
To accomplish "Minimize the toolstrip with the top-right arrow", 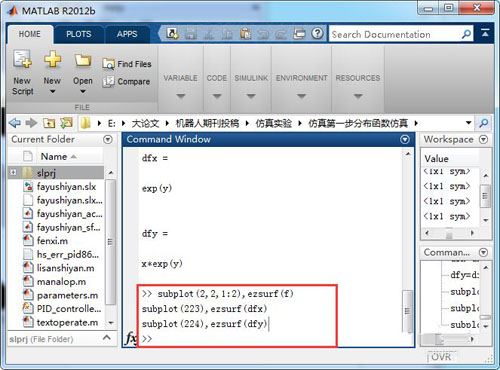I will pyautogui.click(x=485, y=33).
